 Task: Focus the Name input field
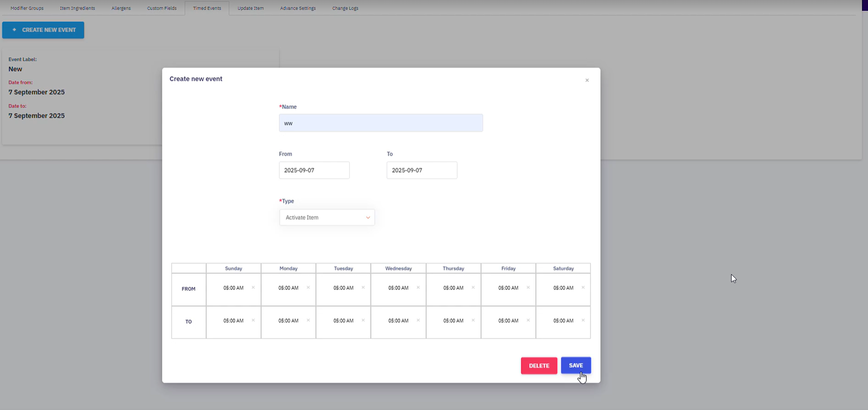[x=380, y=123]
